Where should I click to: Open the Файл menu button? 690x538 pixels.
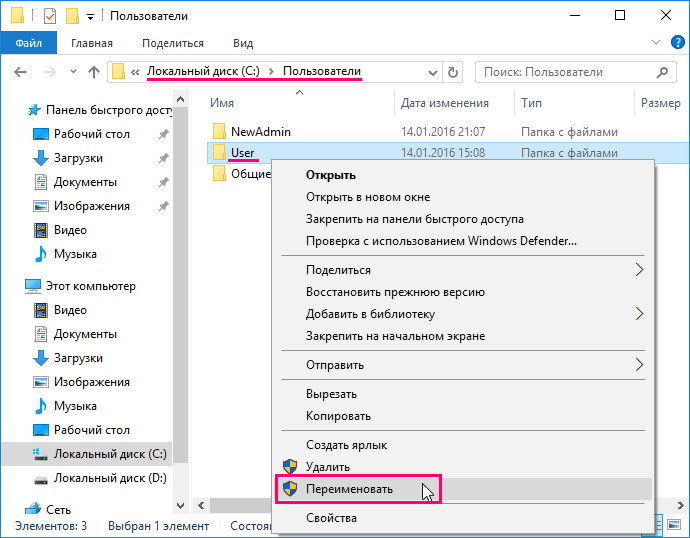point(29,43)
